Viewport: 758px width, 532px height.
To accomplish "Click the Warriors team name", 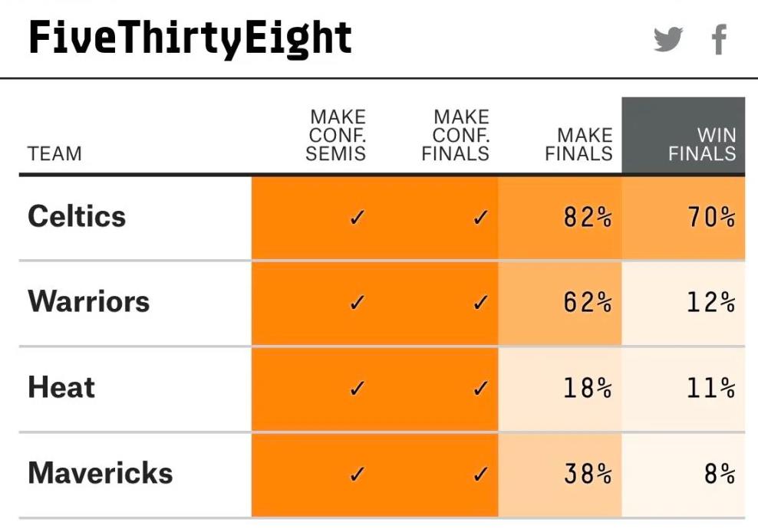I will (x=89, y=301).
